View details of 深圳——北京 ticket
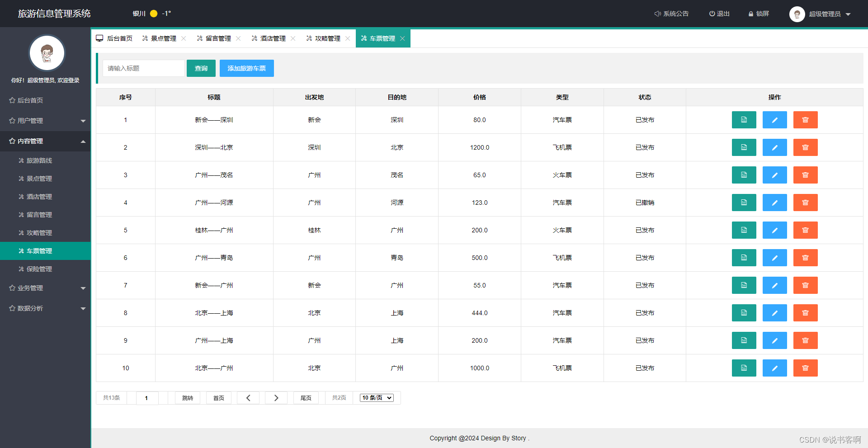868x448 pixels. coord(744,147)
